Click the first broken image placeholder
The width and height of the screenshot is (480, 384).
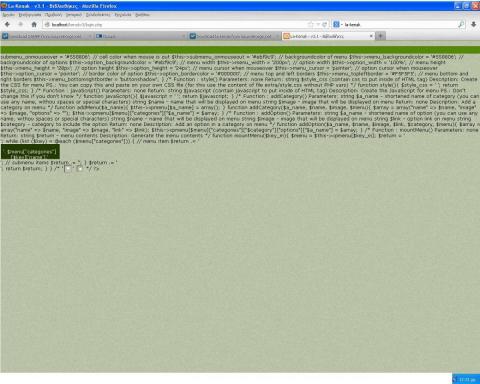click(x=68, y=169)
